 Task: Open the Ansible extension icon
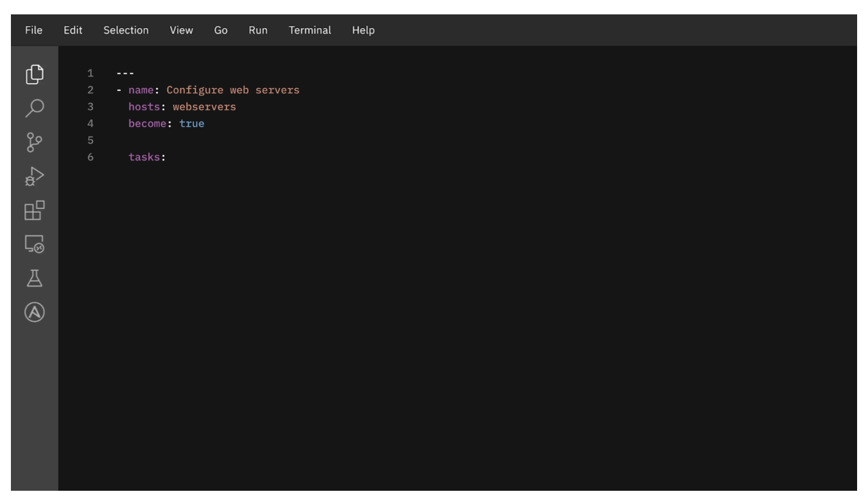pyautogui.click(x=34, y=312)
